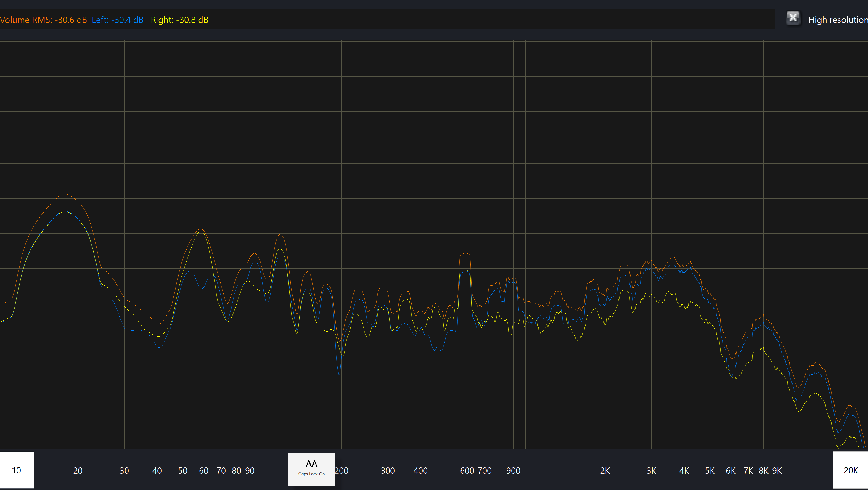Click the maximum frequency field showing 20K
This screenshot has height=490, width=868.
pyautogui.click(x=850, y=470)
